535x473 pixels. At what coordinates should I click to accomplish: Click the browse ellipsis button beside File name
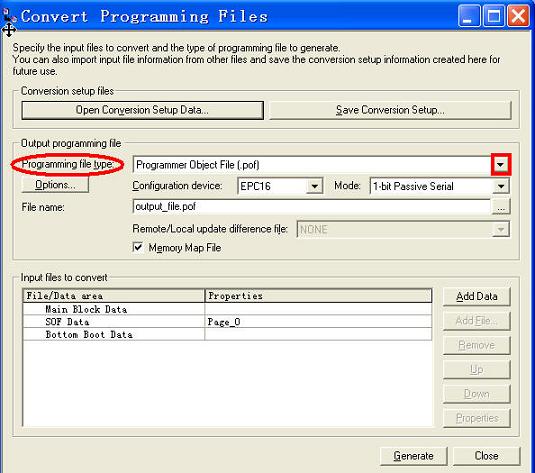click(501, 207)
